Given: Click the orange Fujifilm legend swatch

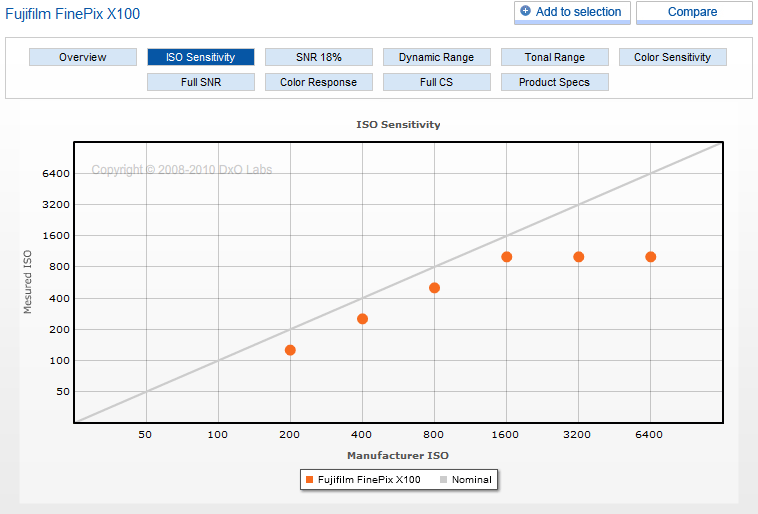Looking at the screenshot, I should [x=309, y=480].
